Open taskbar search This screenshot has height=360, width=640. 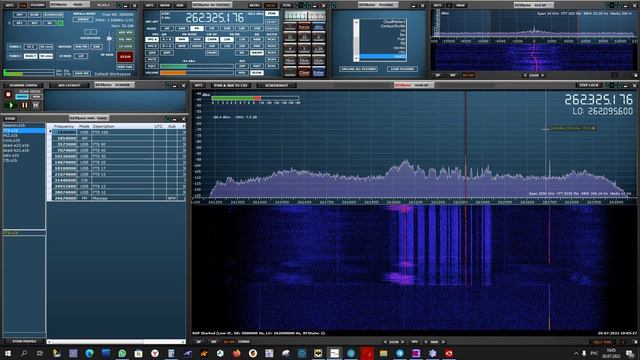24,353
